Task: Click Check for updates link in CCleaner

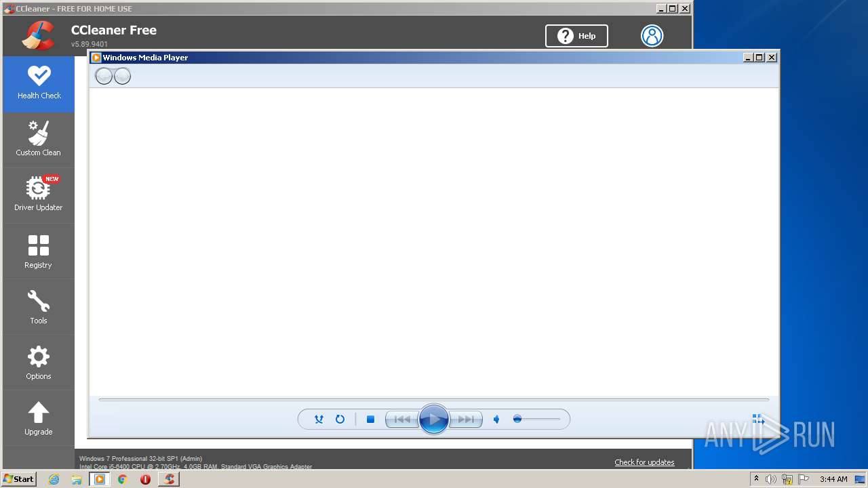Action: click(x=644, y=462)
